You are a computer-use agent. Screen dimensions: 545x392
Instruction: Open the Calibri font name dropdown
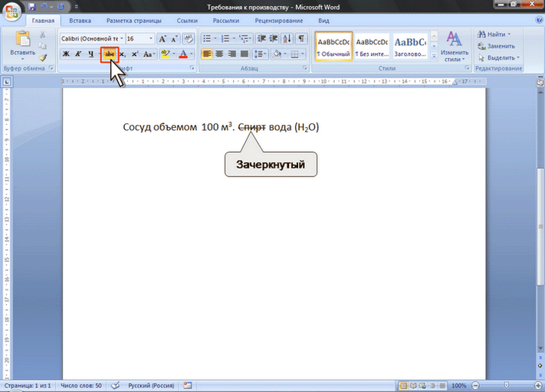122,38
